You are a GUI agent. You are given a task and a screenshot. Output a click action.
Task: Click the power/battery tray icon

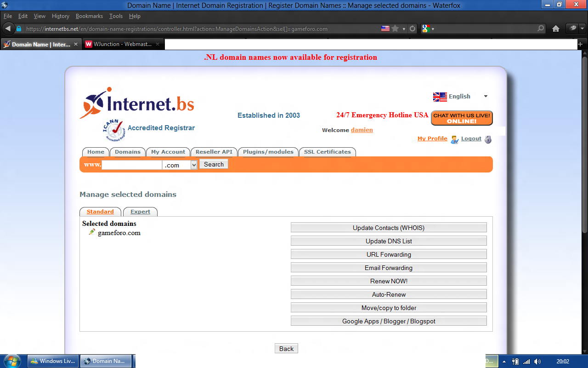[515, 362]
